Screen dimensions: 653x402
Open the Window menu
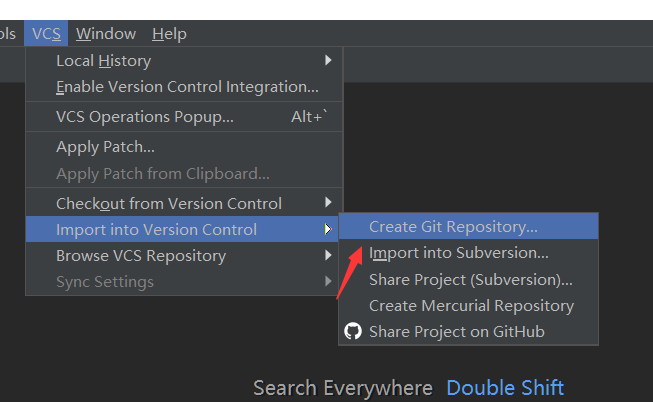105,34
